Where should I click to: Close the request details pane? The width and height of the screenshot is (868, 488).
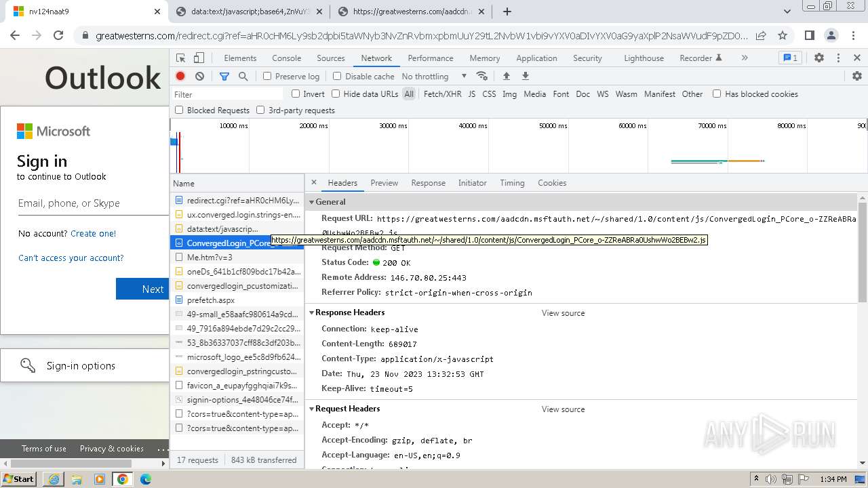(x=314, y=182)
